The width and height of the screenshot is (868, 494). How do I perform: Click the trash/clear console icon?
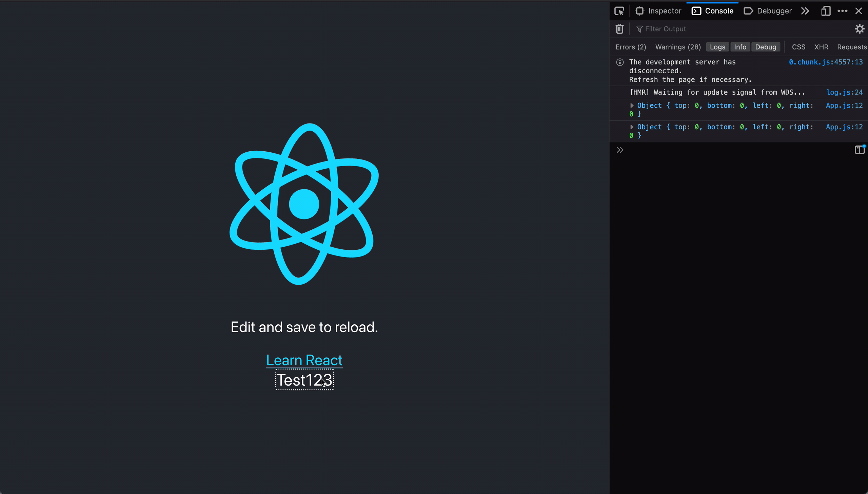[x=619, y=28]
